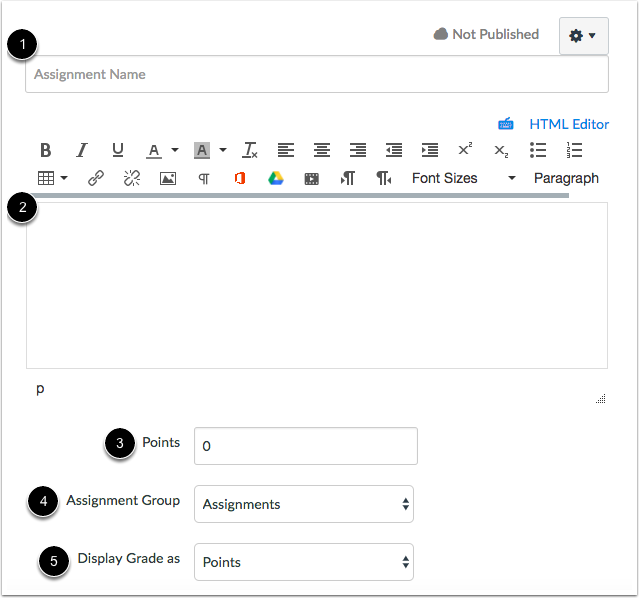Viewport: 639px width, 598px height.
Task: Toggle bold formatting in the editor
Action: 46,150
